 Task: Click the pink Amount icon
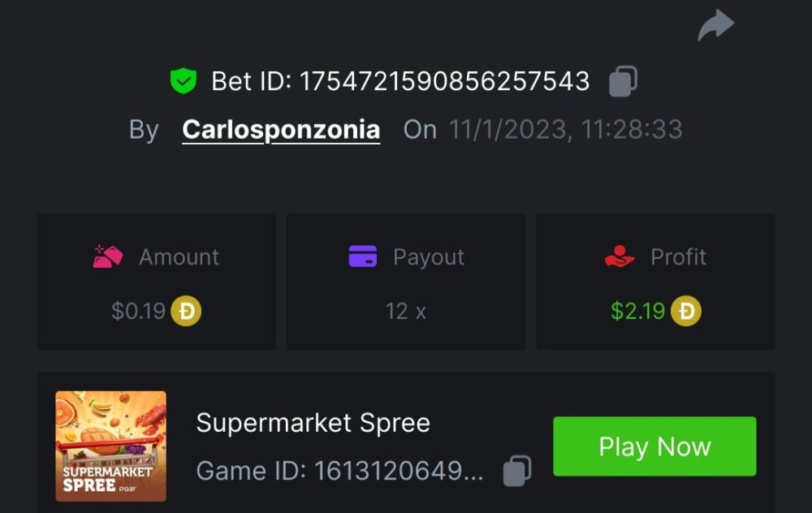tap(108, 256)
